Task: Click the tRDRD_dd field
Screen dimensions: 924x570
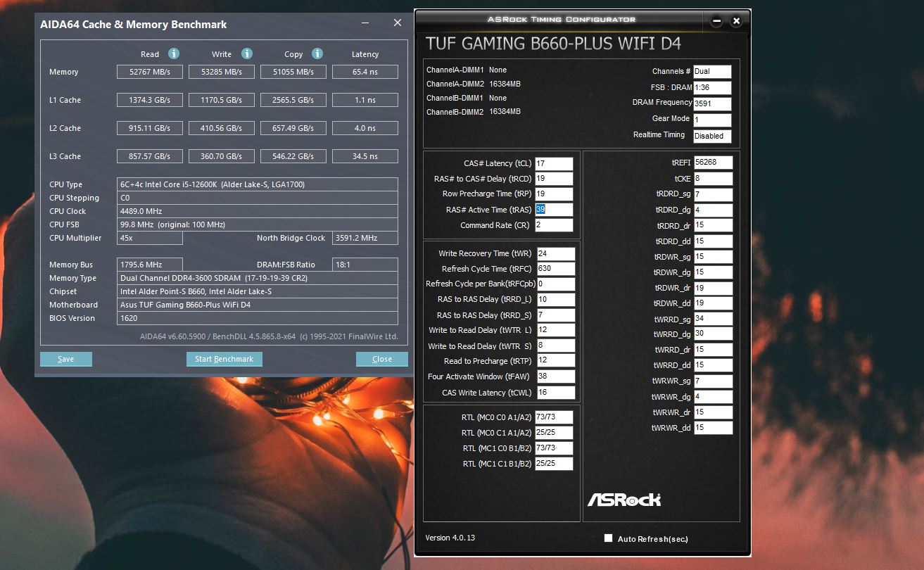Action: (714, 241)
